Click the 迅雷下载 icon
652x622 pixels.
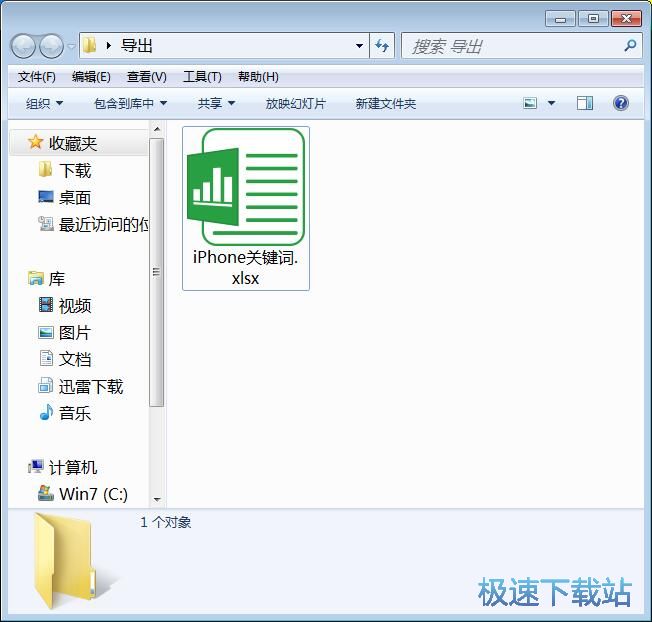[45, 385]
